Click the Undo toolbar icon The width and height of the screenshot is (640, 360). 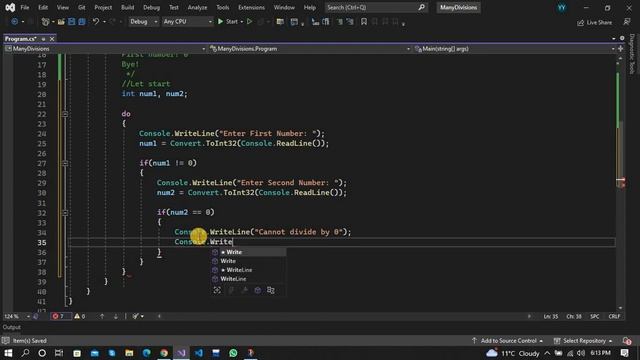[x=96, y=22]
